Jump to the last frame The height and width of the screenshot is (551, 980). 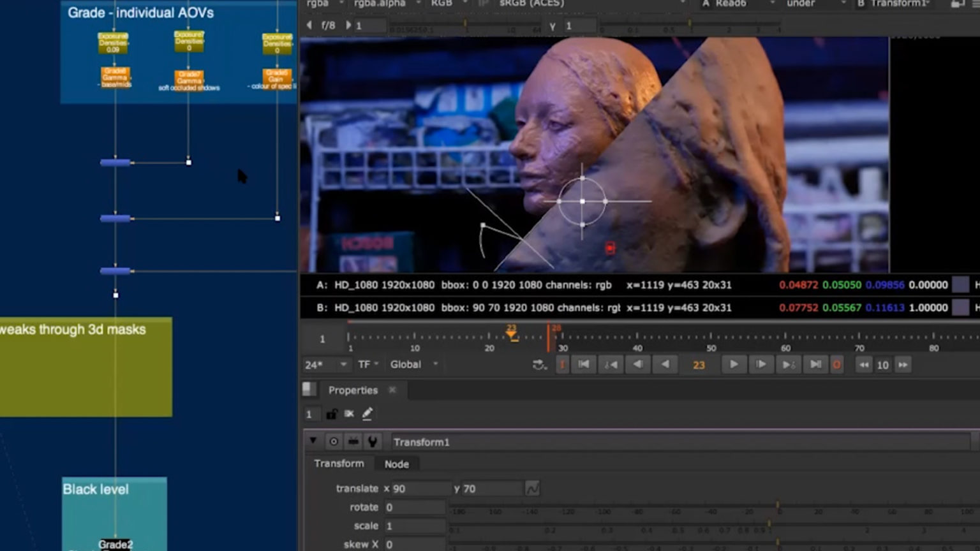(x=815, y=365)
